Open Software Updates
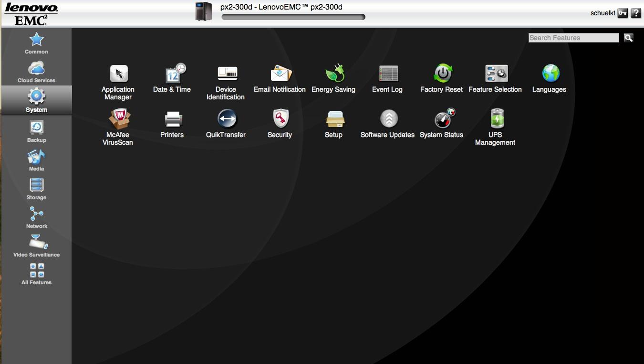The image size is (644, 364). [388, 119]
